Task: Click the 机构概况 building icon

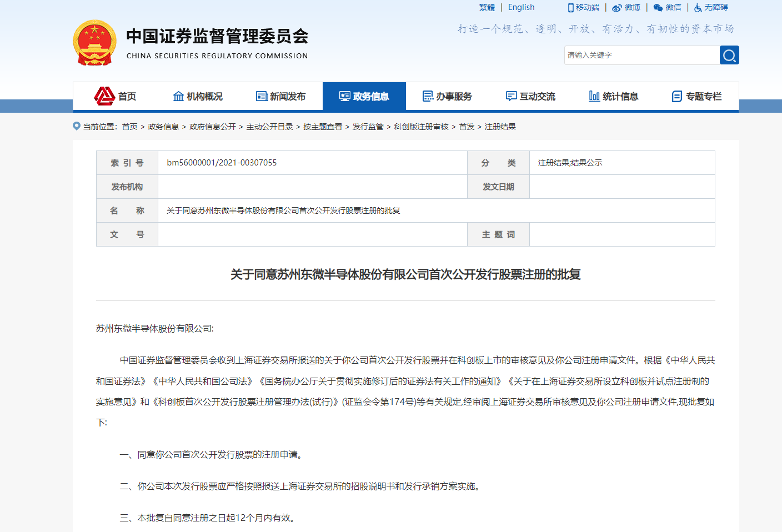Action: point(178,97)
